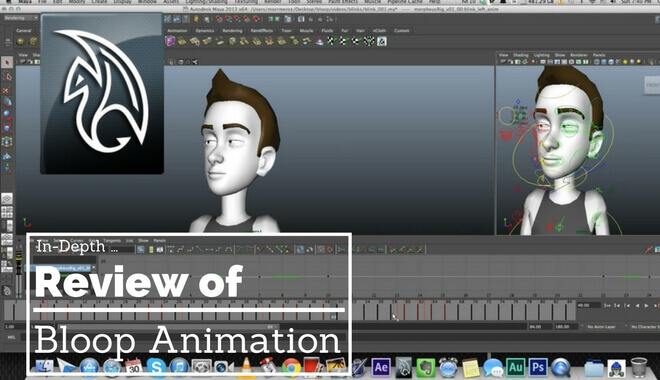660x380 pixels.
Task: Select the arrow Select tool in toolbox
Action: 7,62
